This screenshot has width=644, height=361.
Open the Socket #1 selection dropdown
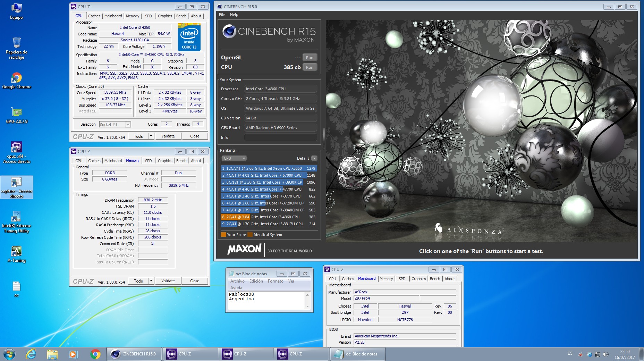(115, 124)
